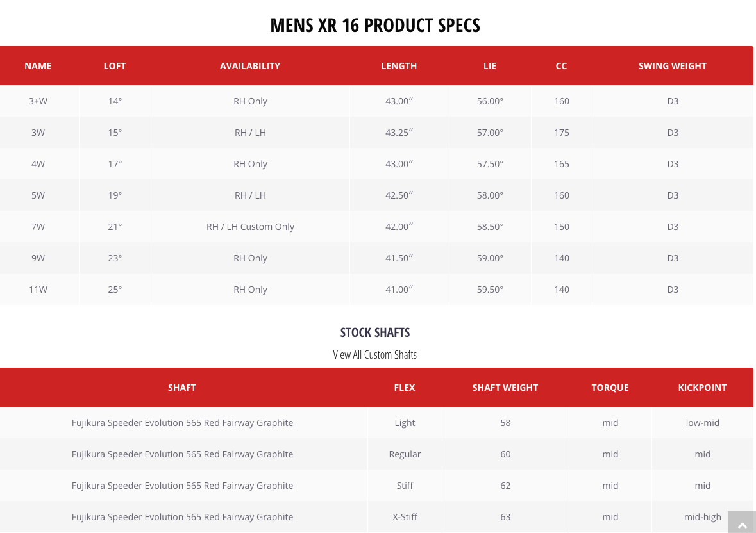Click the LIE column header
756x533 pixels.
[x=490, y=66]
